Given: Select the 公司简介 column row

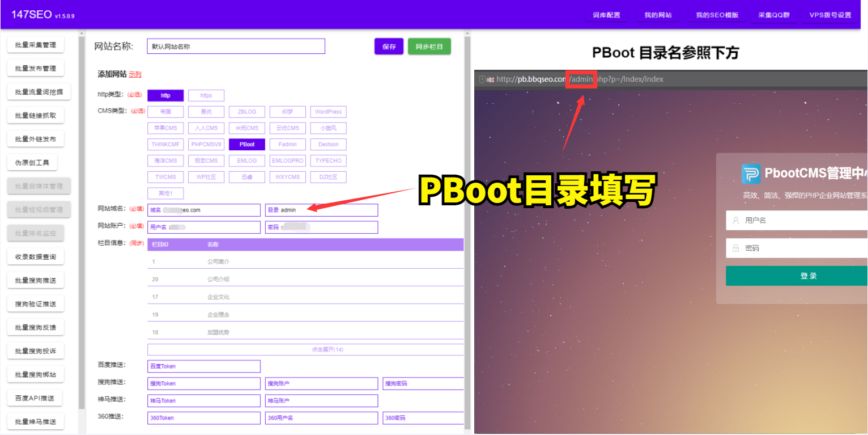Looking at the screenshot, I should (x=305, y=262).
